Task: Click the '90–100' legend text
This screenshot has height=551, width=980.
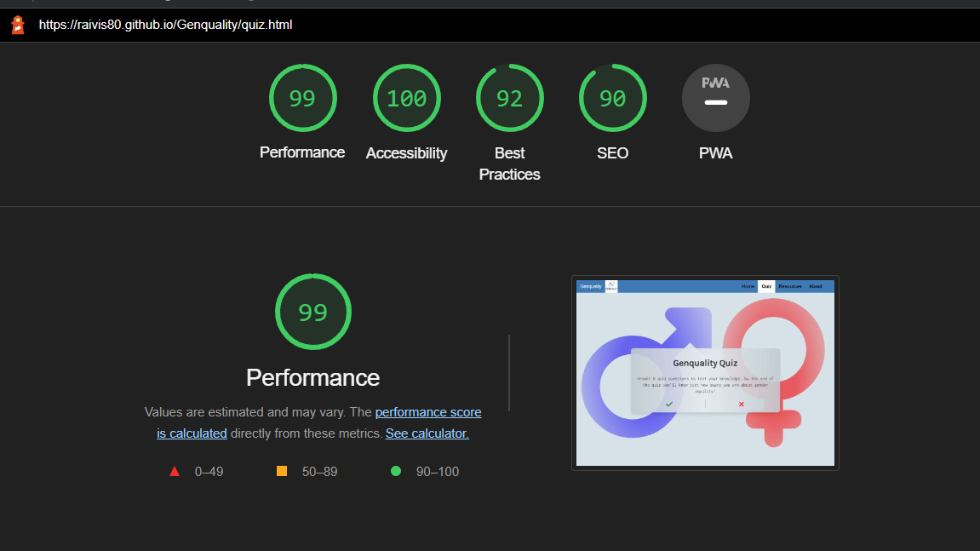Action: pos(438,472)
